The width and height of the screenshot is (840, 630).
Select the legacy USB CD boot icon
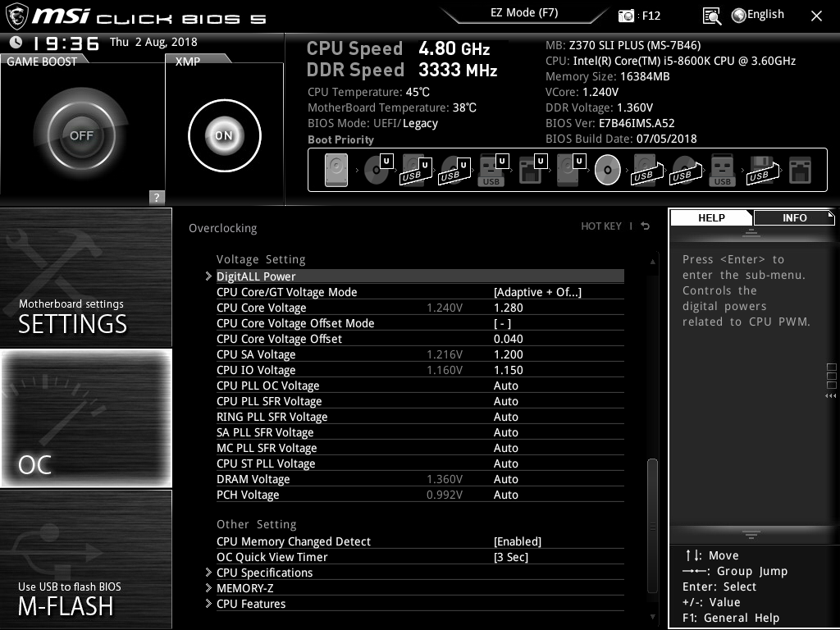click(686, 171)
